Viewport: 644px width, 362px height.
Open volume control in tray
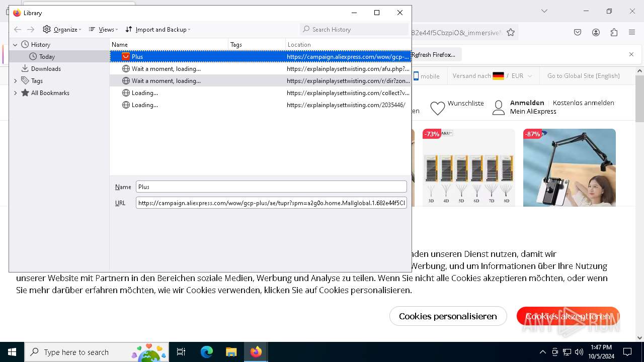(x=579, y=352)
